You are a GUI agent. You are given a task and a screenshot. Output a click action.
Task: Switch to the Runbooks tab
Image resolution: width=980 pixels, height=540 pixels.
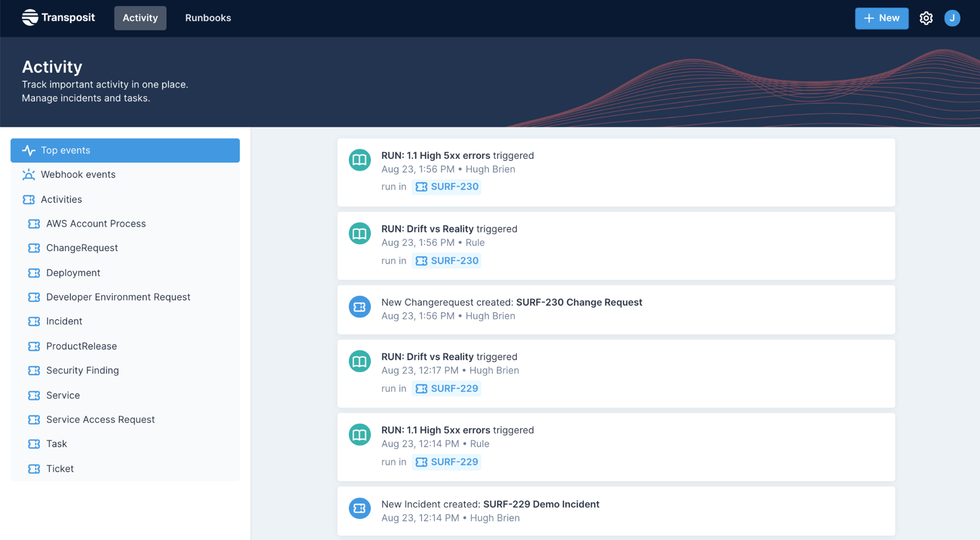tap(208, 18)
